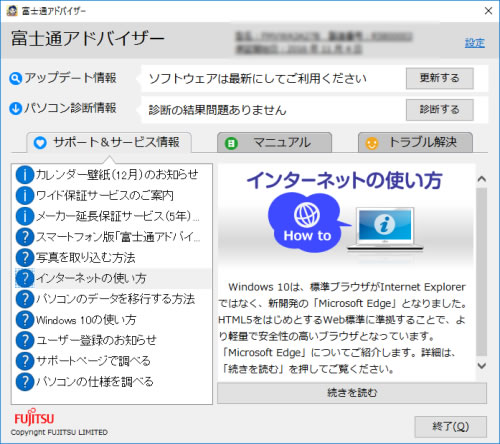Open the トラブル解決 tab
Screen dimensions: 500x444
(x=415, y=143)
